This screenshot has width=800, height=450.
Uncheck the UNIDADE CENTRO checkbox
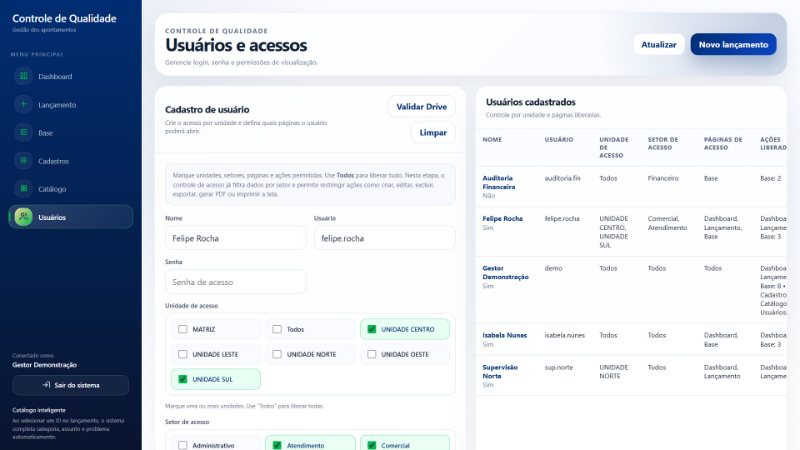(371, 329)
